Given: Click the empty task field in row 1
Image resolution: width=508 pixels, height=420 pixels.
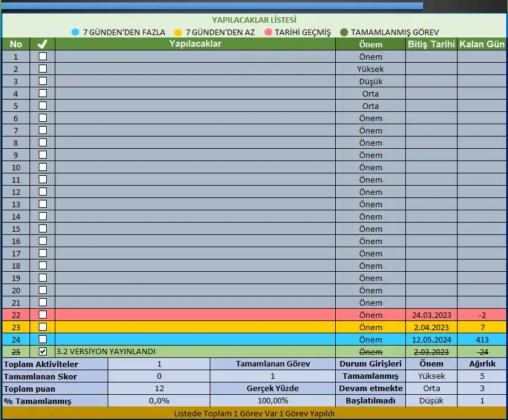Looking at the screenshot, I should click(x=195, y=57).
